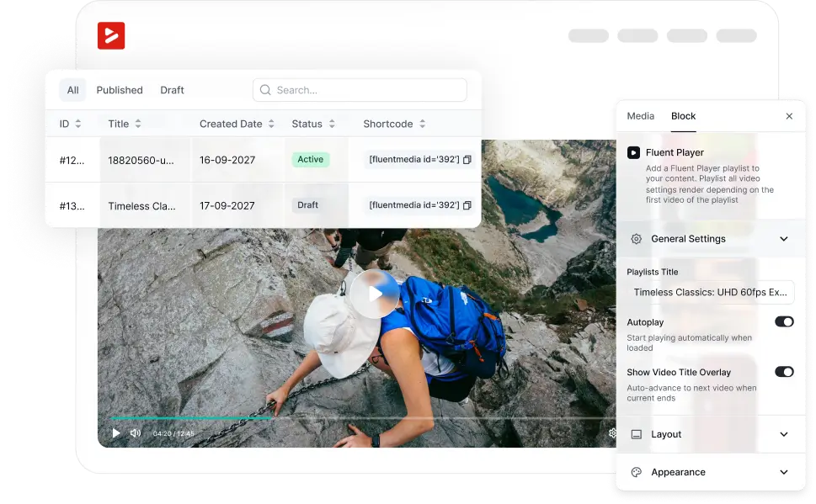The height and width of the screenshot is (504, 816).
Task: Expand the Layout section
Action: 783,434
